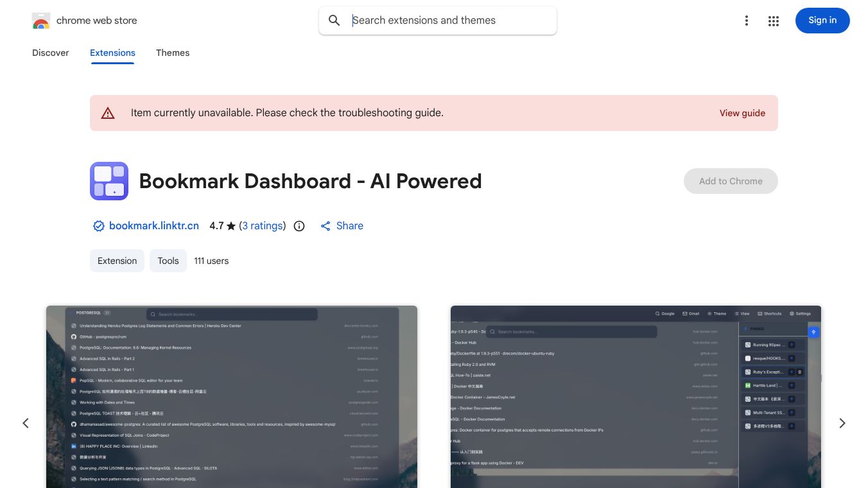Click the disabled Add to Chrome button
Screen dimensions: 868x488
(x=731, y=181)
